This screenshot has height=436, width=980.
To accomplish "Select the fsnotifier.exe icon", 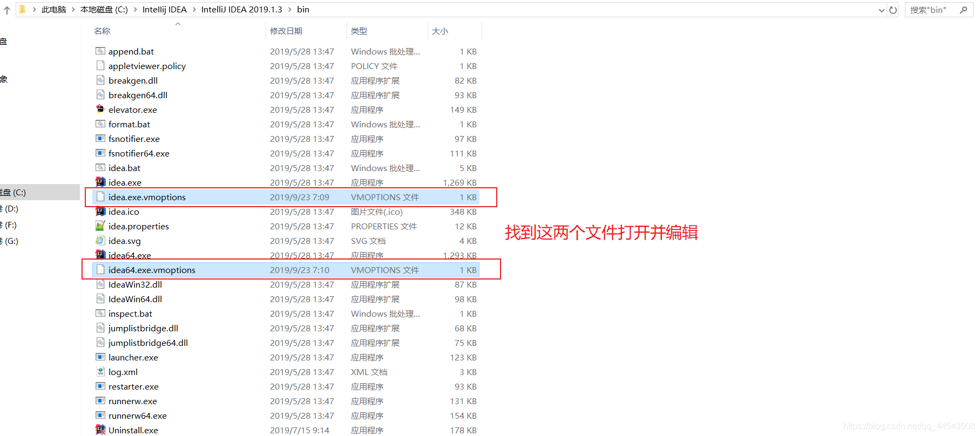I will tap(100, 139).
